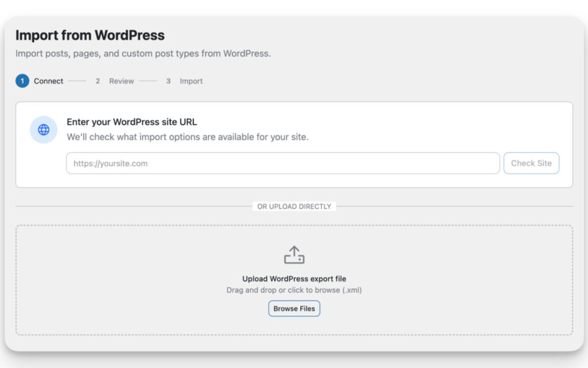The image size is (588, 368).
Task: Click the Import from WordPress heading
Action: [90, 35]
